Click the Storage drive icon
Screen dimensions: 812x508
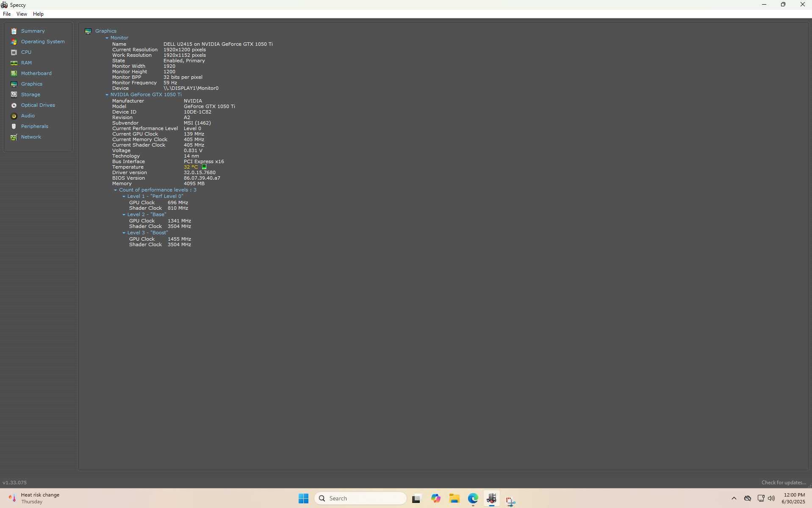pos(14,94)
